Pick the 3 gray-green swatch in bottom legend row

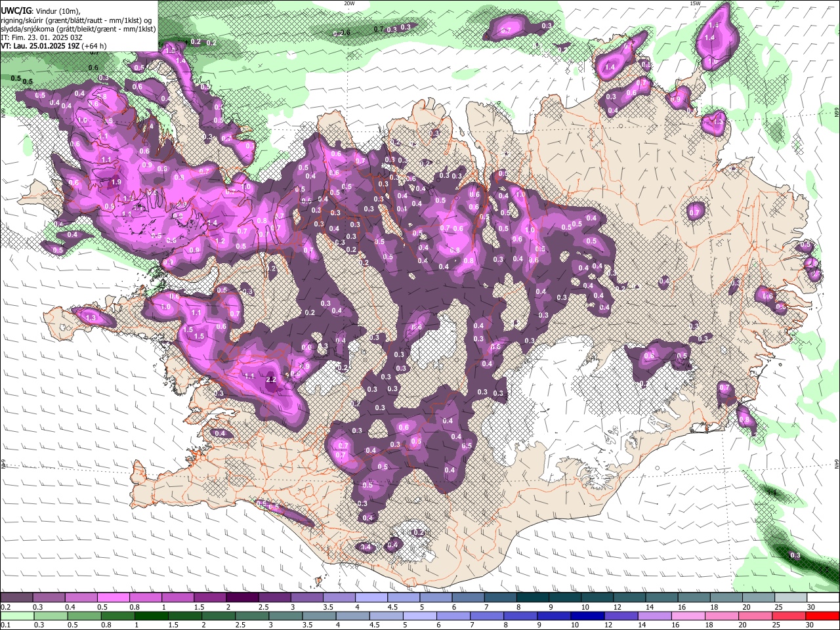pyautogui.click(x=285, y=616)
